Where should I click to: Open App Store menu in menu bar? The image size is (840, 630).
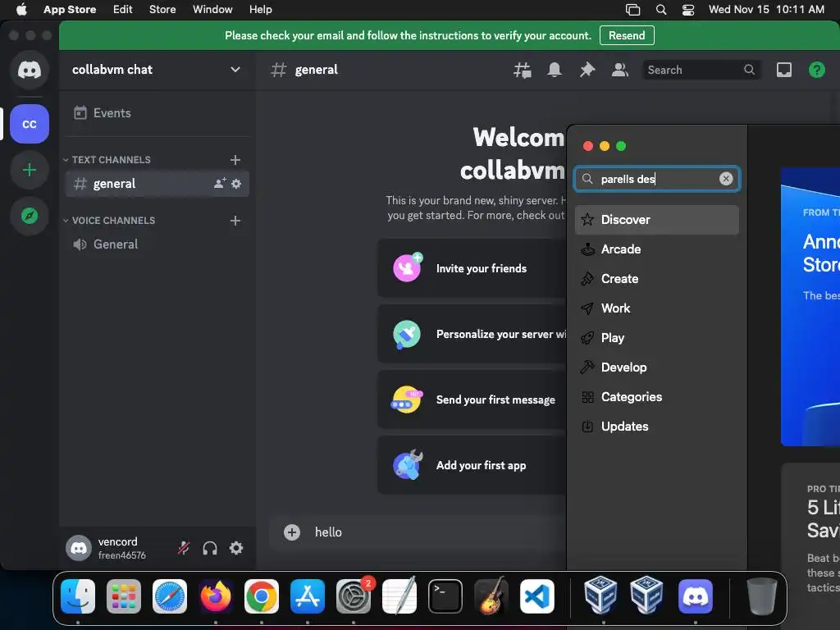pos(70,9)
